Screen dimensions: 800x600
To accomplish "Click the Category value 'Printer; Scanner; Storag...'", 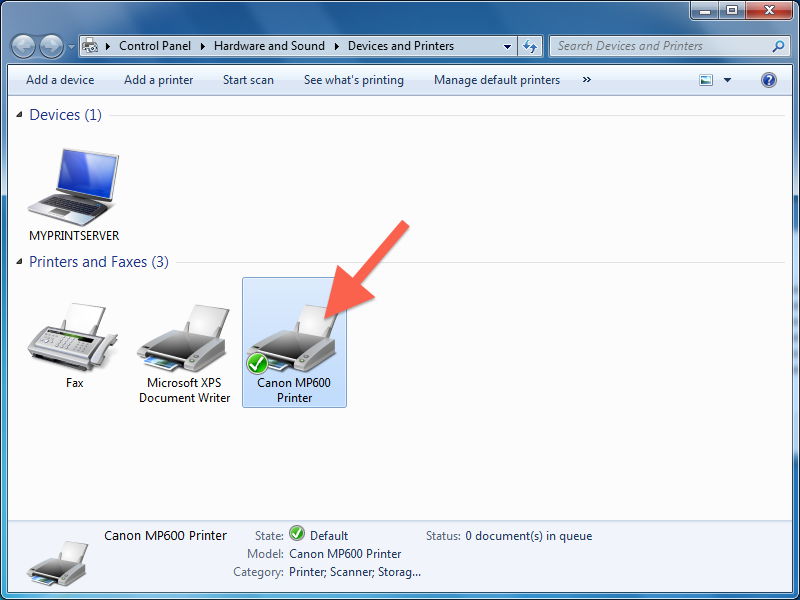I will pos(355,572).
